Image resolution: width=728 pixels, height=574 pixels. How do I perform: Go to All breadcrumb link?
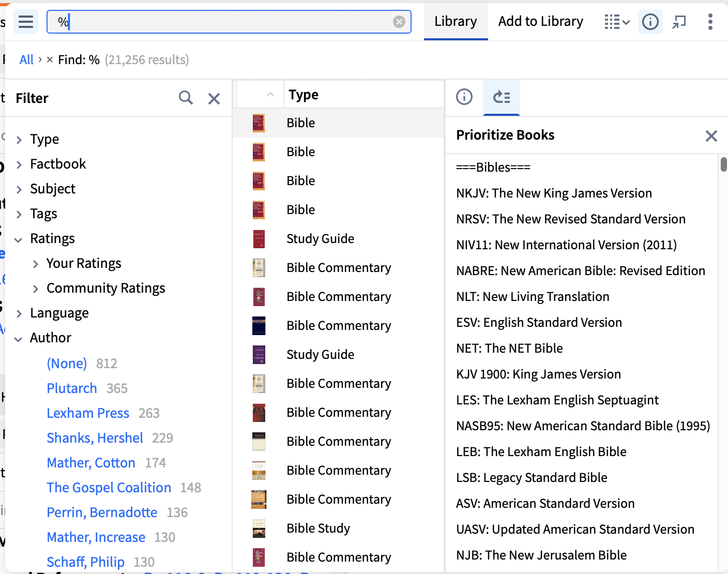(x=26, y=60)
